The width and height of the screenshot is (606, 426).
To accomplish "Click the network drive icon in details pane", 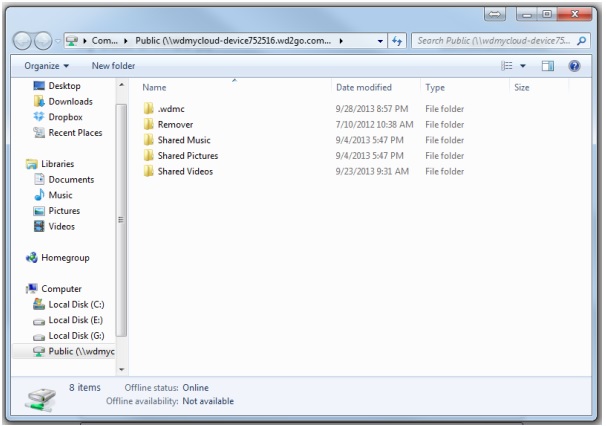I will point(41,399).
